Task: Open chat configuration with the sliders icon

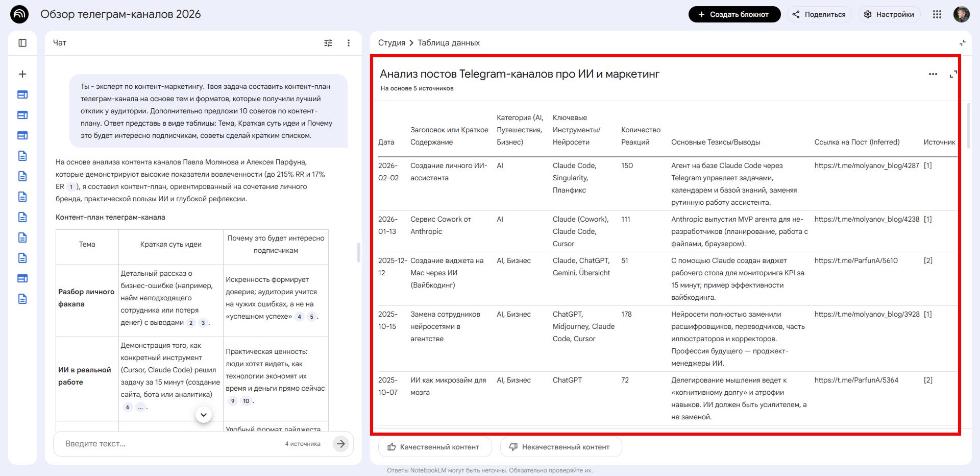Action: 328,43
